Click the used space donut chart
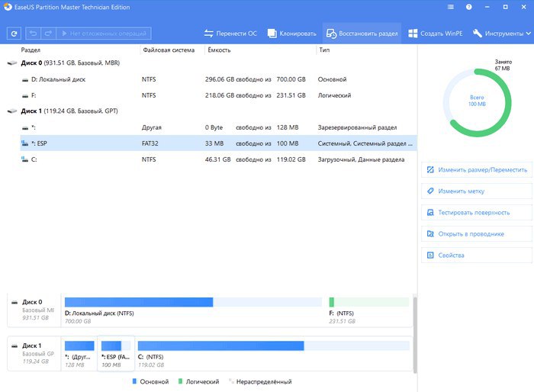The image size is (534, 392). pos(477,102)
